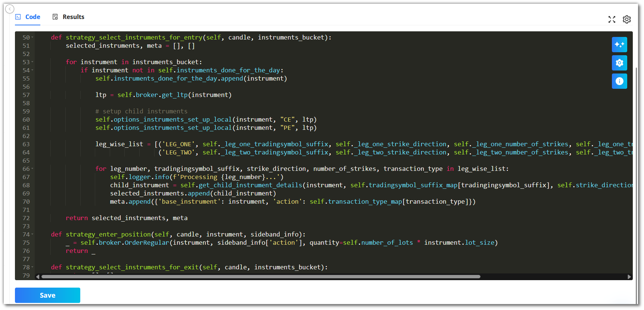The width and height of the screenshot is (644, 310).
Task: Click 'OrderRegular' on line 75
Action: click(x=147, y=242)
